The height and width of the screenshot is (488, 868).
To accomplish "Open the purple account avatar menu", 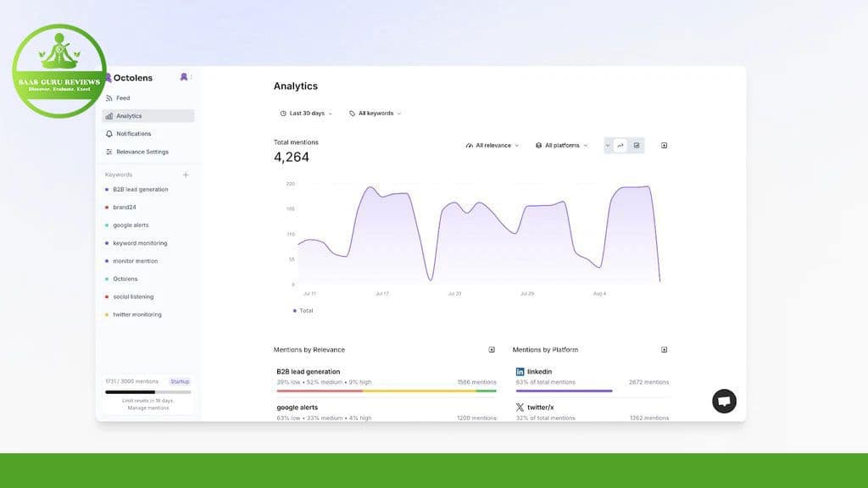I will click(184, 77).
